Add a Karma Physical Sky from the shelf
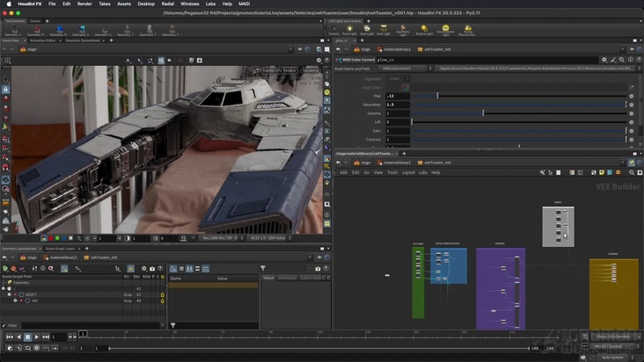The width and height of the screenshot is (644, 362). pyautogui.click(x=467, y=30)
